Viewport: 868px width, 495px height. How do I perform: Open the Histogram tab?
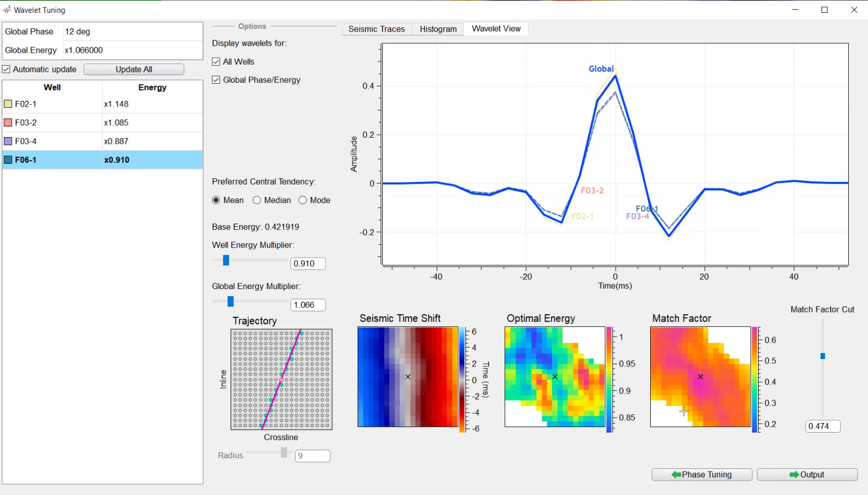(438, 29)
